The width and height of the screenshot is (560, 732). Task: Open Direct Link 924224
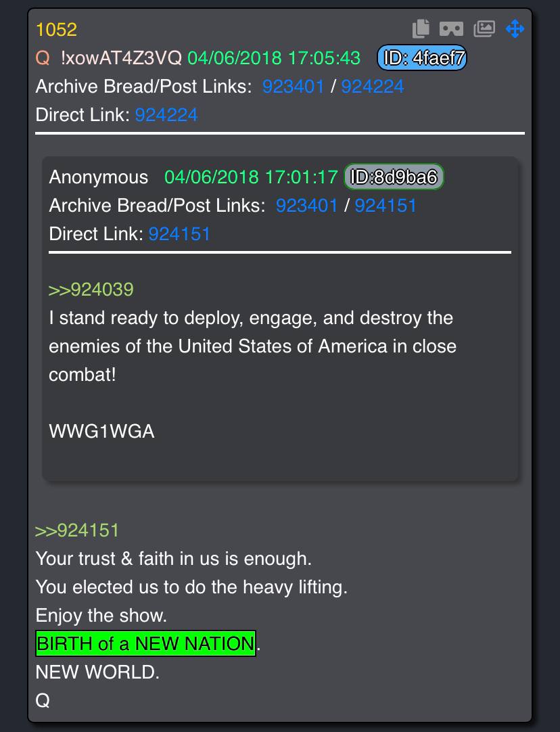click(x=166, y=115)
